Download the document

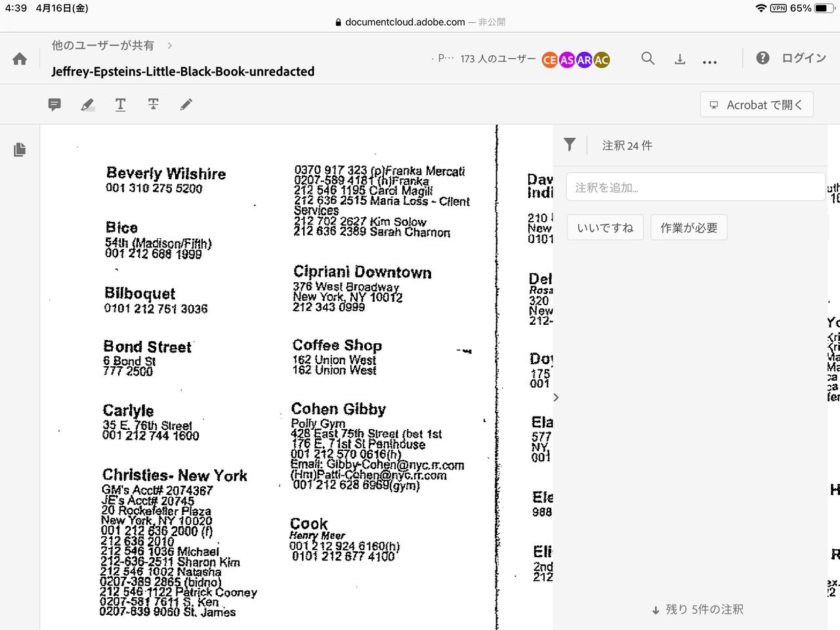680,59
